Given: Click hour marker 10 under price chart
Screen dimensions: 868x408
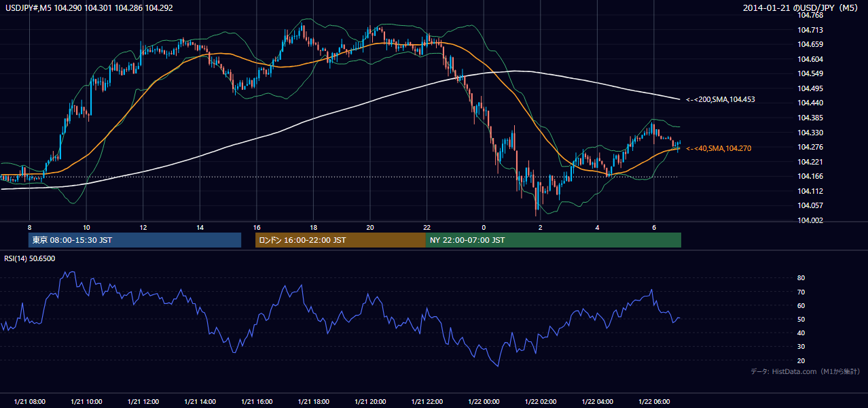Looking at the screenshot, I should point(86,226).
